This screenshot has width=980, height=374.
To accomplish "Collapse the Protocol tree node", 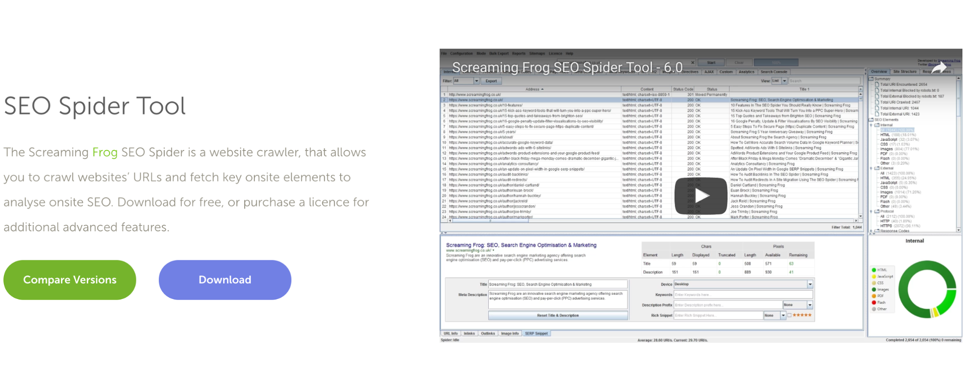I will 871,212.
